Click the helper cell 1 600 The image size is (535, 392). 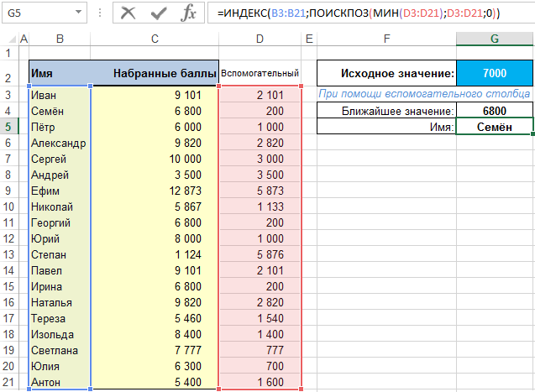coord(260,382)
